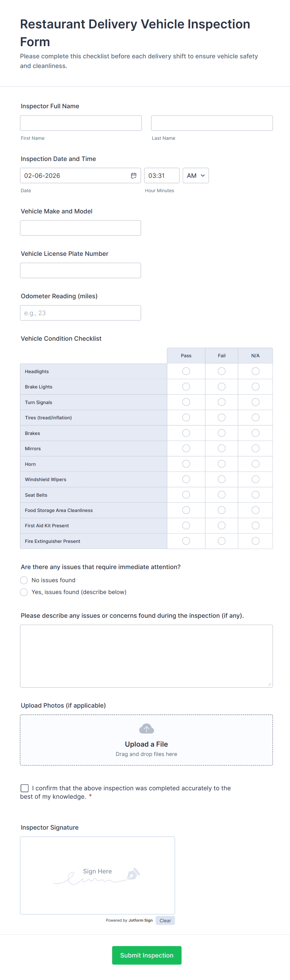Click the pen icon in signature box
The height and width of the screenshot is (980, 290).
pos(133,874)
